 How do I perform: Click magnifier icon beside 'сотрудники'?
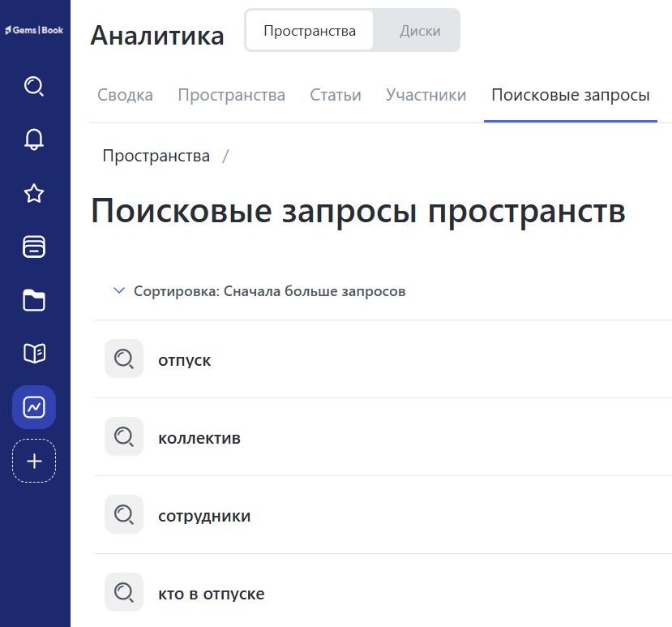[124, 514]
